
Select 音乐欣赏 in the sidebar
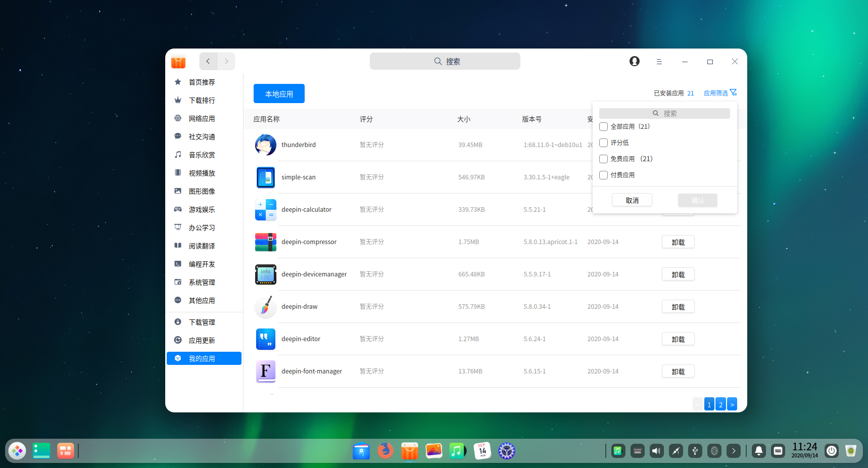pos(204,155)
